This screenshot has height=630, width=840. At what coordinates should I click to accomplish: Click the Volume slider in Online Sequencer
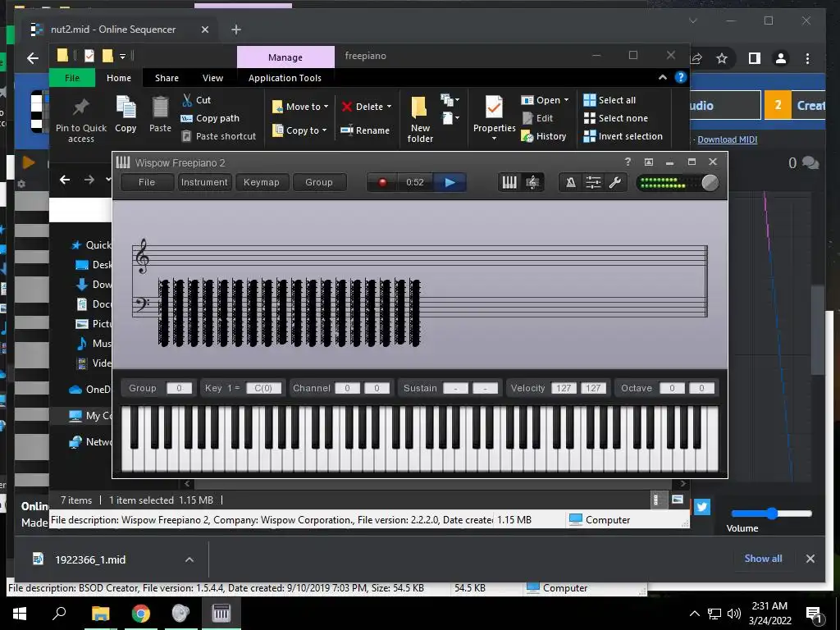click(771, 514)
